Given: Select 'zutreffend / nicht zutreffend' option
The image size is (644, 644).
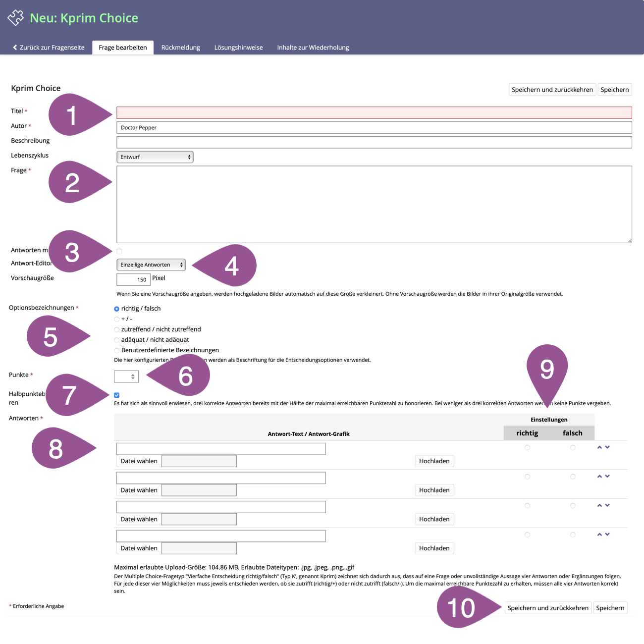Looking at the screenshot, I should tap(117, 329).
